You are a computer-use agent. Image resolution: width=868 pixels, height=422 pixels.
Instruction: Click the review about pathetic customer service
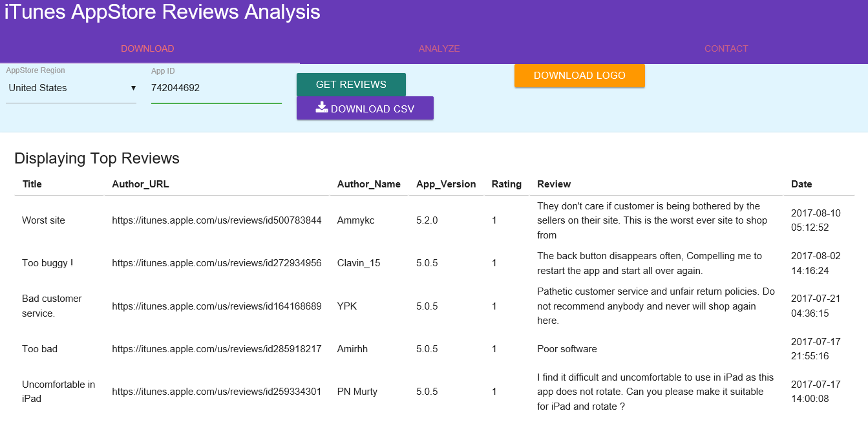[x=656, y=306]
